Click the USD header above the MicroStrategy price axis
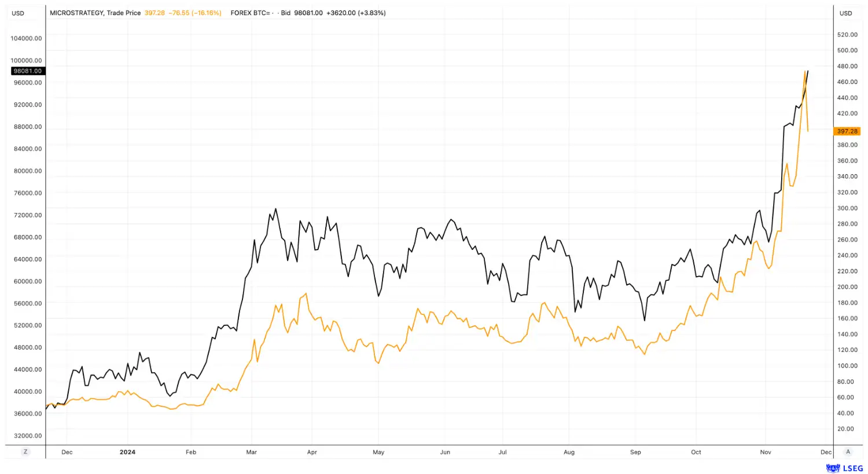Viewport: 868px width, 474px height. pyautogui.click(x=846, y=13)
